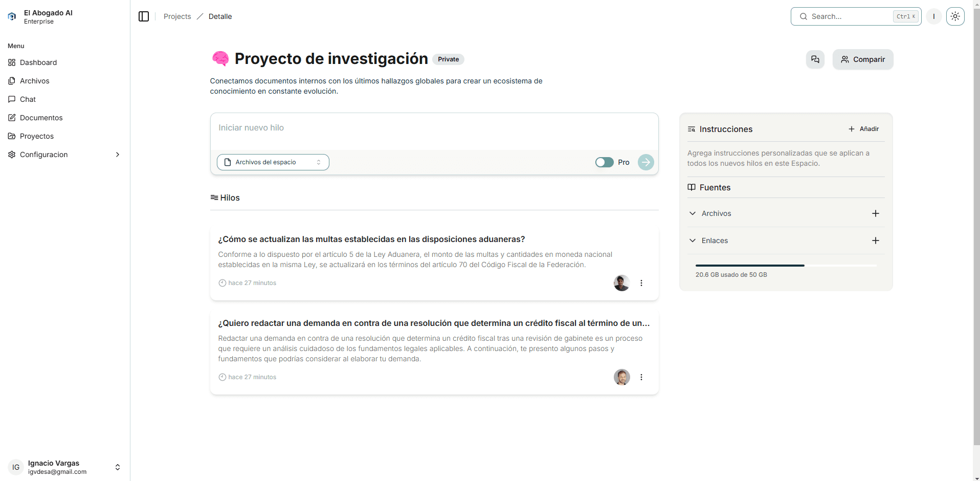Screen dimensions: 980x481
Task: Open Archivos in the left menu
Action: [x=34, y=81]
